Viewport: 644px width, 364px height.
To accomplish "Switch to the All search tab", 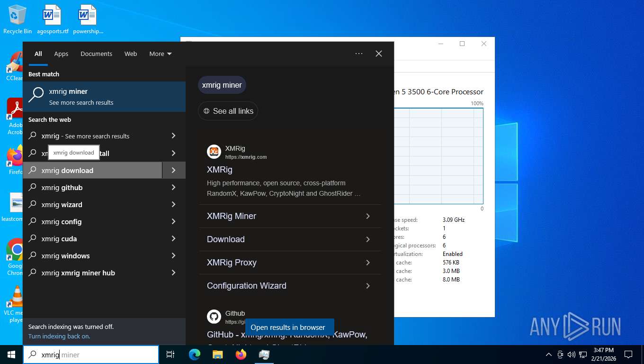I will coord(38,54).
